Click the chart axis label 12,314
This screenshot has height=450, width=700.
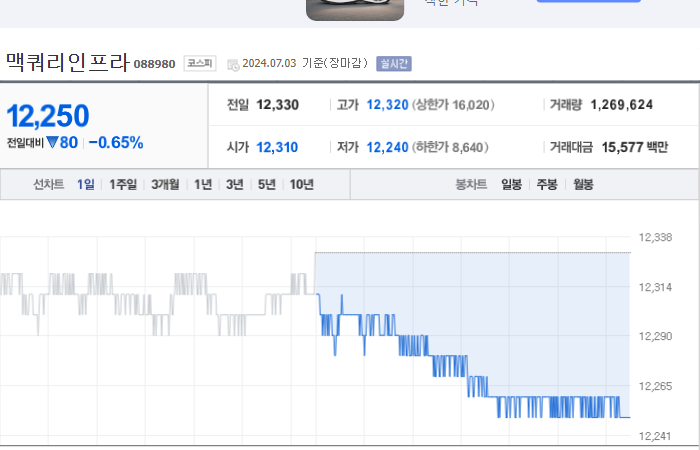655,288
